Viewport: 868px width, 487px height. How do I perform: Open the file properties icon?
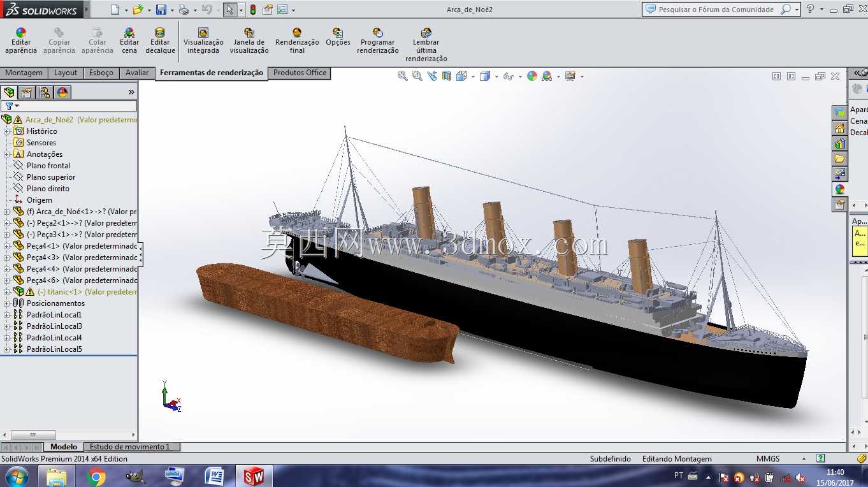point(268,10)
